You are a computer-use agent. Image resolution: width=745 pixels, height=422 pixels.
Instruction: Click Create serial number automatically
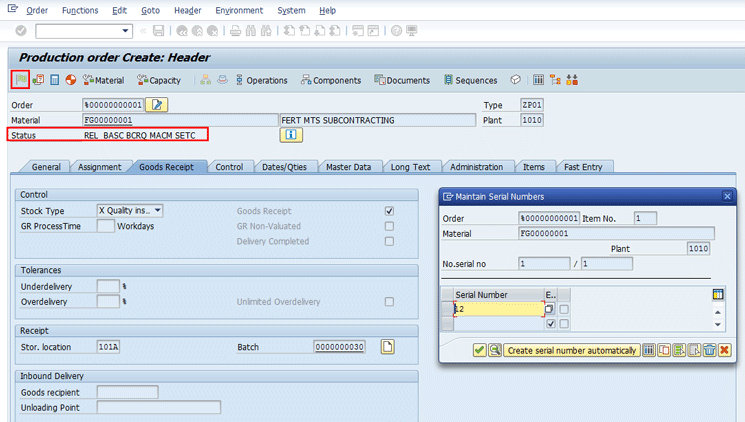click(x=572, y=350)
